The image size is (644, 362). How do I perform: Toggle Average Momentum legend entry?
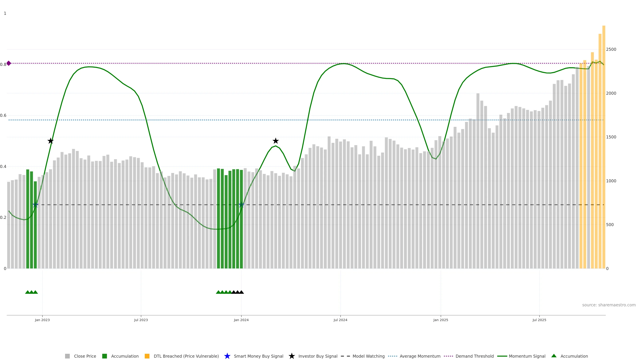420,356
